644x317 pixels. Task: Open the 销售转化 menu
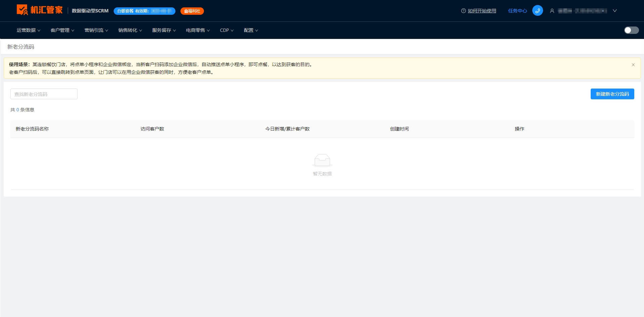[x=130, y=30]
